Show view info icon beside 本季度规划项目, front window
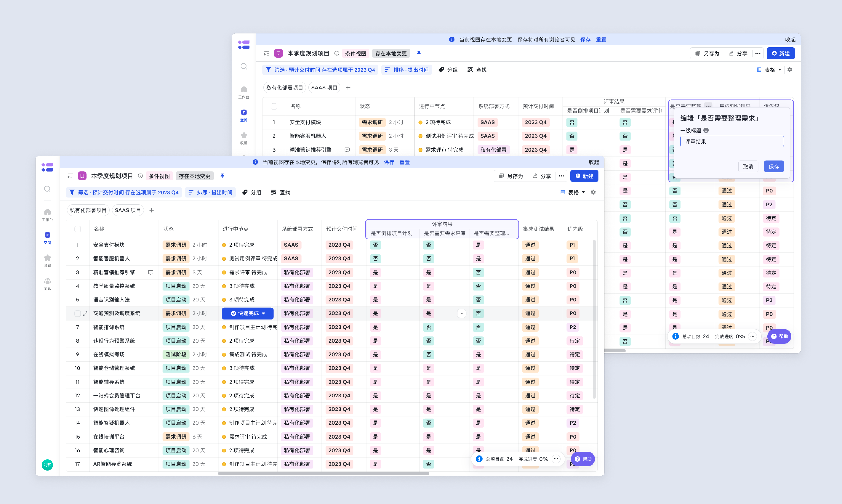This screenshot has height=504, width=842. (140, 176)
